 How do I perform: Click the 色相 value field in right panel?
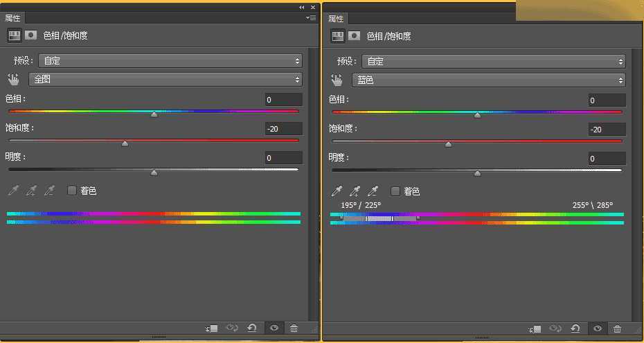607,100
